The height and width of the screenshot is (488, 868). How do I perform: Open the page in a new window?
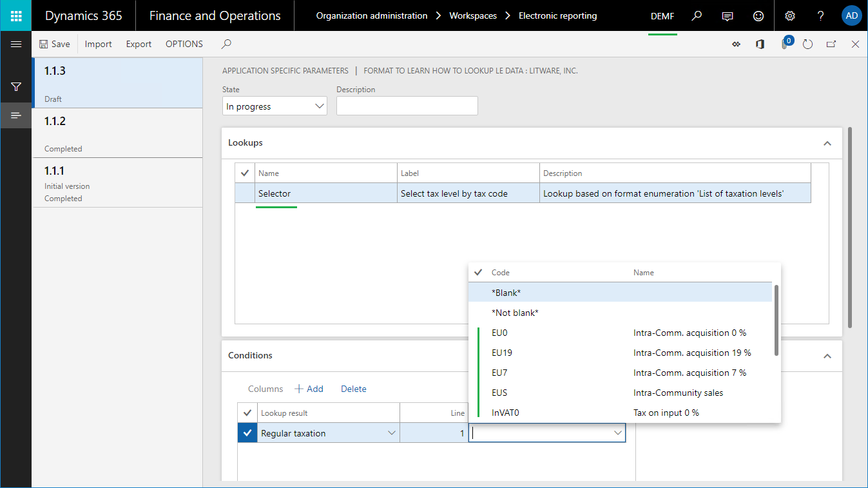click(x=831, y=44)
